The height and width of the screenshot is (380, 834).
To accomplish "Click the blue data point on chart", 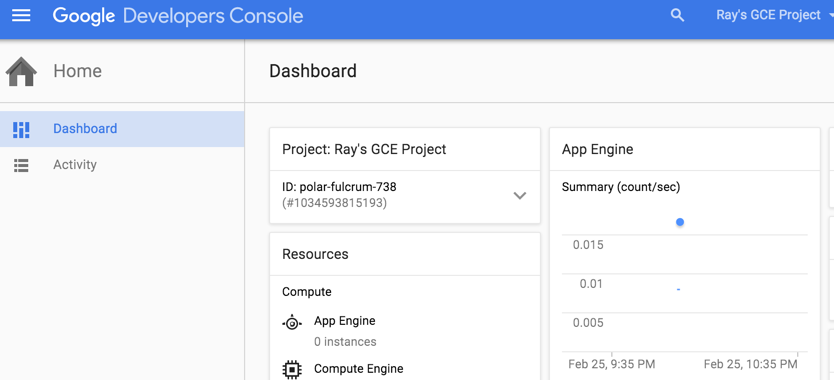I will pos(680,222).
